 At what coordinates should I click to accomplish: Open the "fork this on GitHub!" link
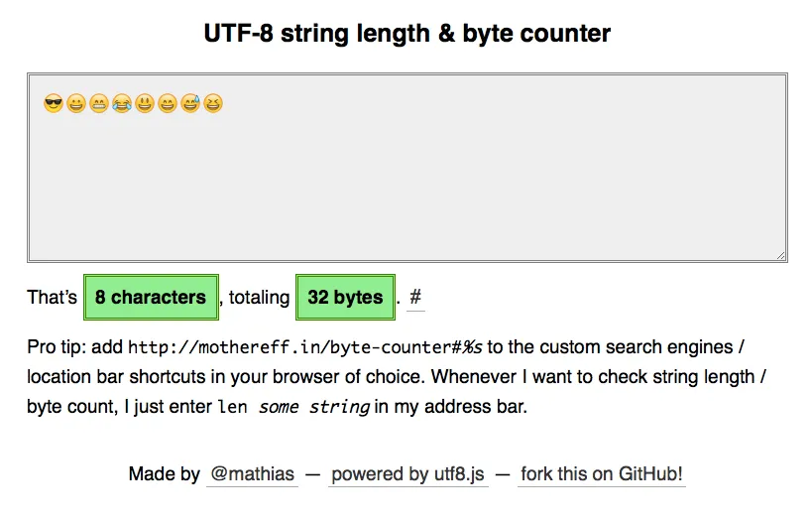pos(602,473)
